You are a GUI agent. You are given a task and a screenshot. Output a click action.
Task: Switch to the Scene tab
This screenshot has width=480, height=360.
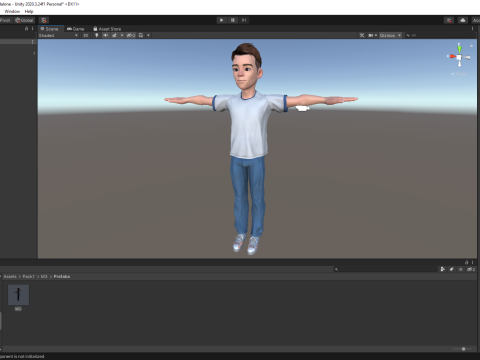pyautogui.click(x=50, y=29)
